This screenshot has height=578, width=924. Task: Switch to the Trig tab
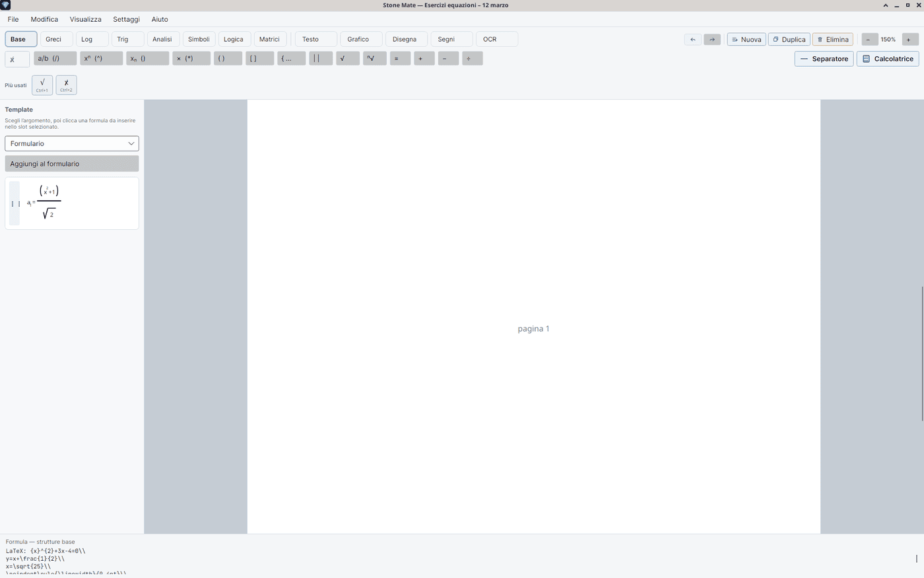pos(128,39)
